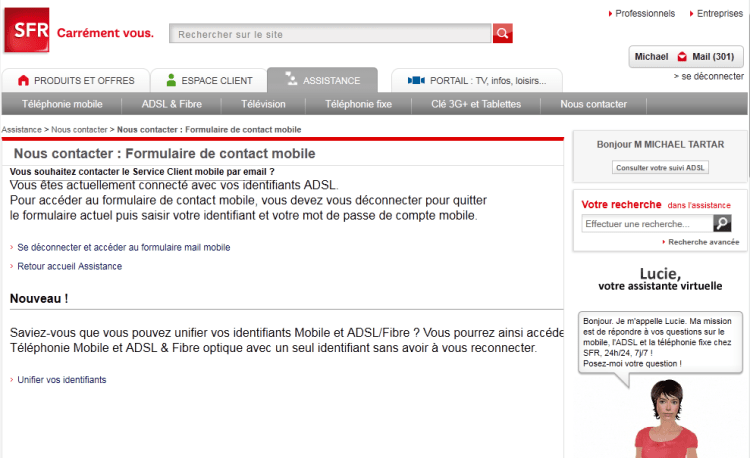This screenshot has height=458, width=750.
Task: Click 'Retour accueil Assistance' link
Action: tap(69, 266)
